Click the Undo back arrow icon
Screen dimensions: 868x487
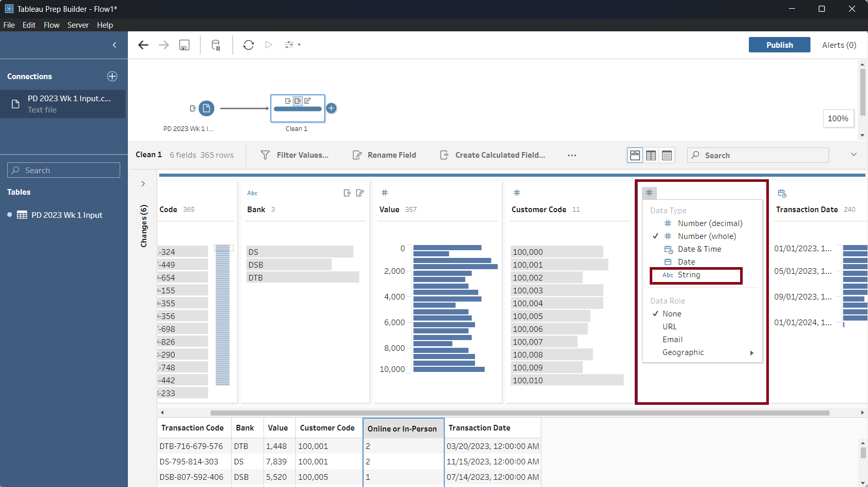pyautogui.click(x=143, y=45)
